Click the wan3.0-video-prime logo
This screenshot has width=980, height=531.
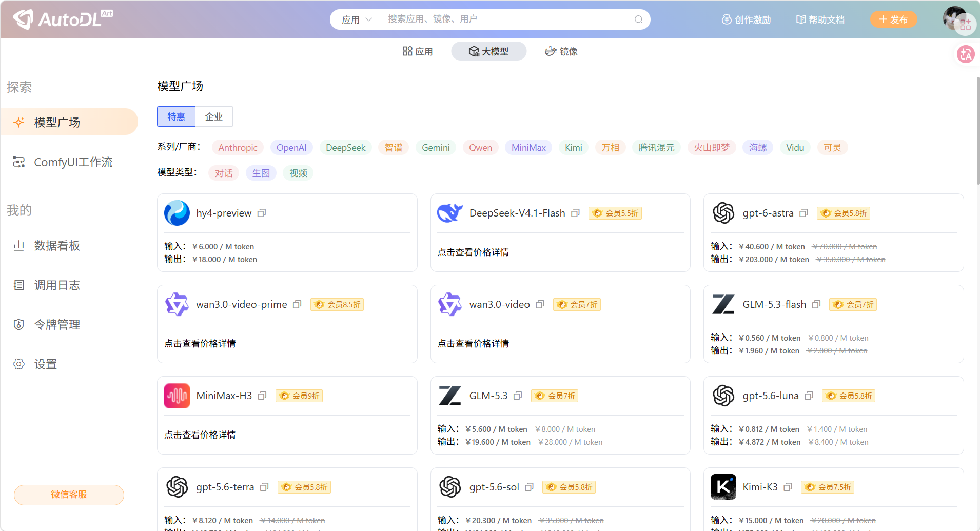[x=177, y=304]
